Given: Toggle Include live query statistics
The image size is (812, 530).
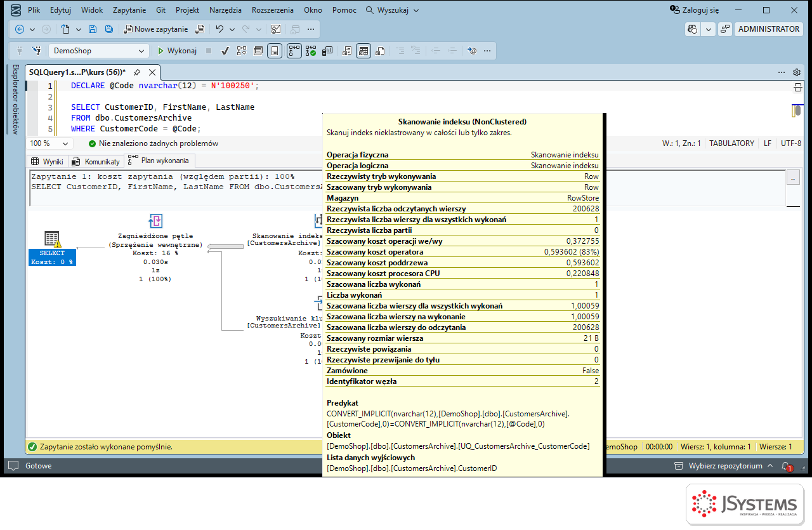Looking at the screenshot, I should pyautogui.click(x=311, y=51).
